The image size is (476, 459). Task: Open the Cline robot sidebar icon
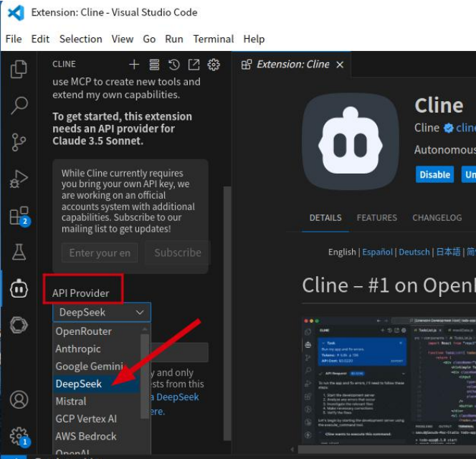coord(19,288)
